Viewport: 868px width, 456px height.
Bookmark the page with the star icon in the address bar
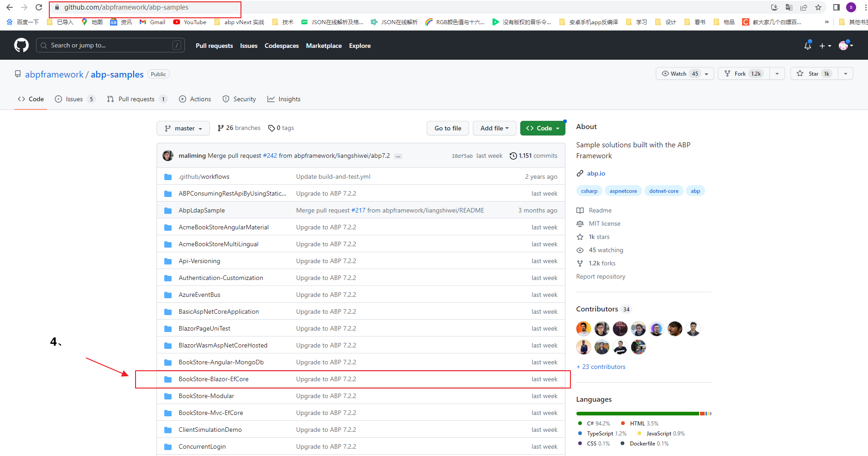pos(818,7)
